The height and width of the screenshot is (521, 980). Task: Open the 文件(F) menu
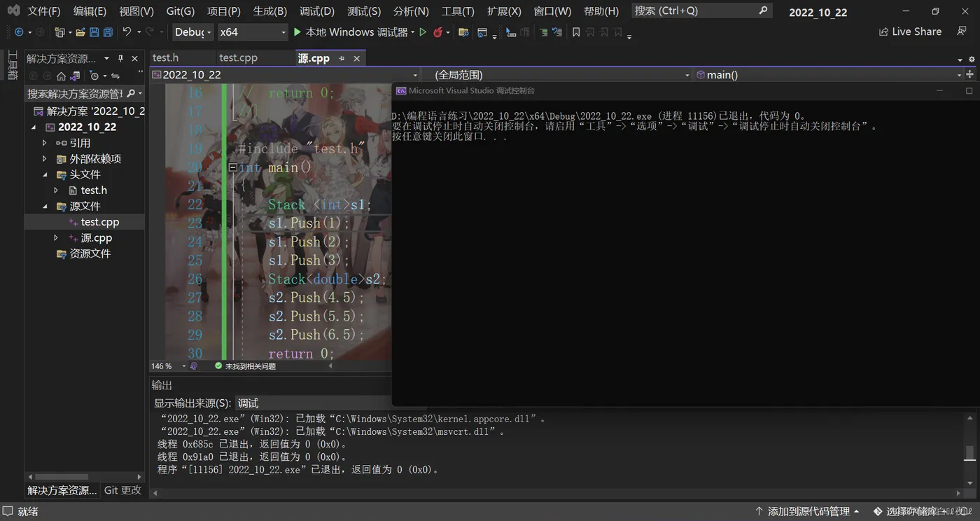pos(44,11)
